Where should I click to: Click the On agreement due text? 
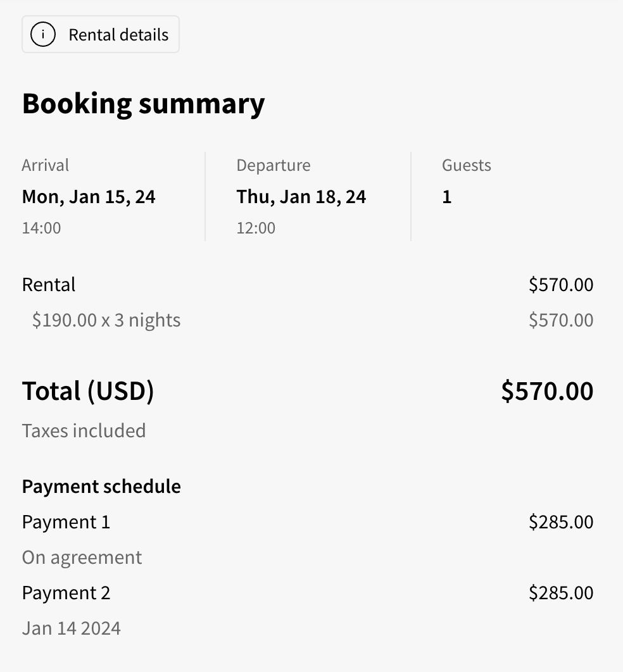pos(82,557)
